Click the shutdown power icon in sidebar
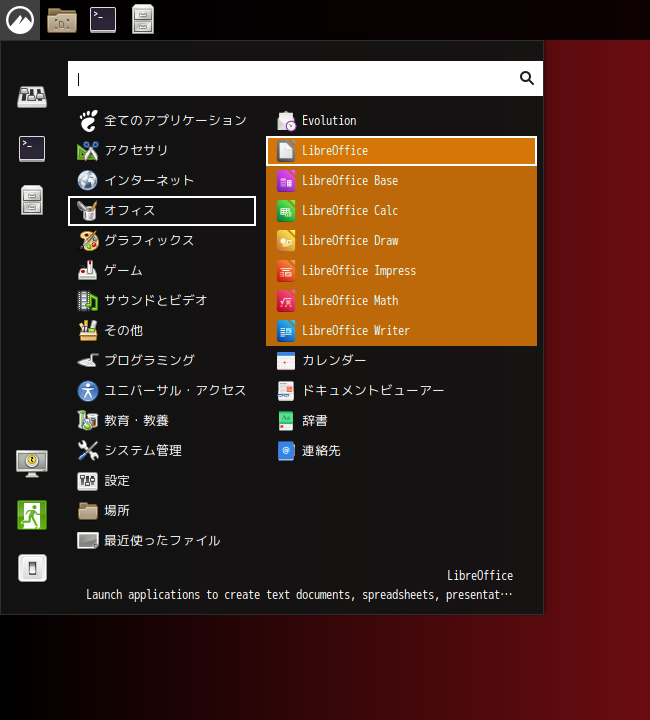 (x=32, y=568)
